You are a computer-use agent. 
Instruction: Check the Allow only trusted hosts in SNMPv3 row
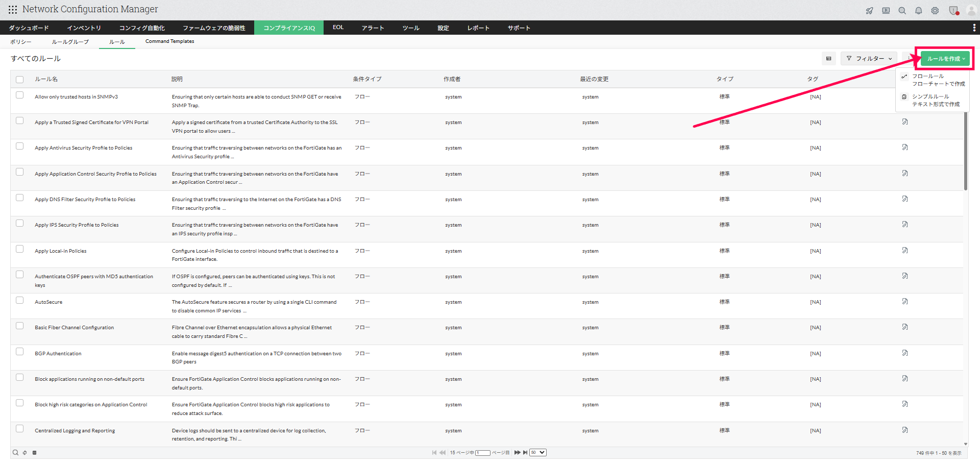(x=20, y=95)
